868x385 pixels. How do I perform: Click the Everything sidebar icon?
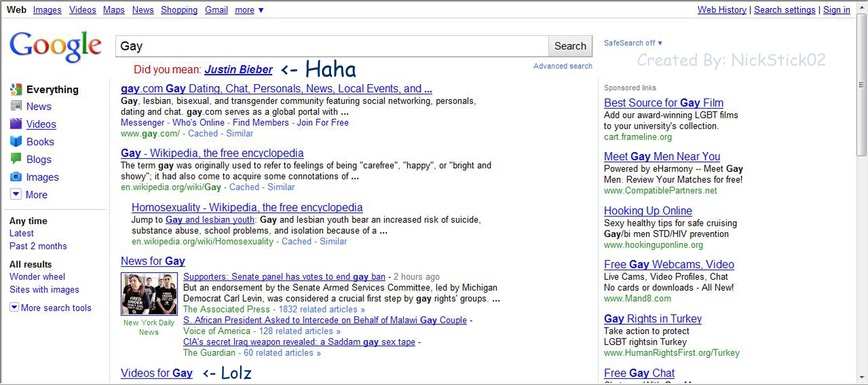tap(16, 89)
